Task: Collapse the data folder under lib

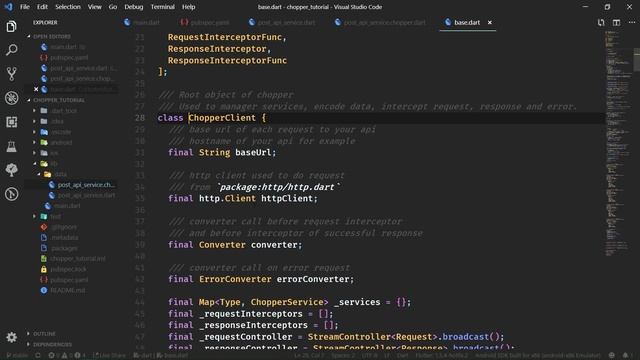Action: point(60,174)
